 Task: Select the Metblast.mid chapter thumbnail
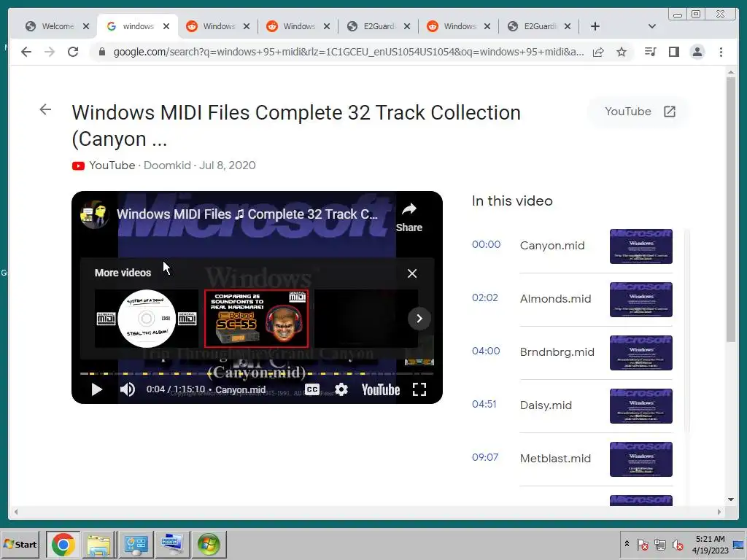(641, 459)
